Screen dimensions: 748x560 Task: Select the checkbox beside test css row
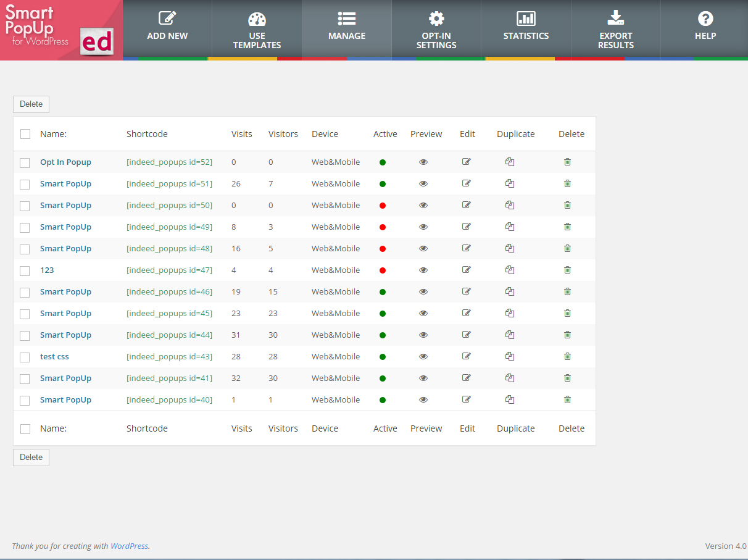pyautogui.click(x=25, y=357)
